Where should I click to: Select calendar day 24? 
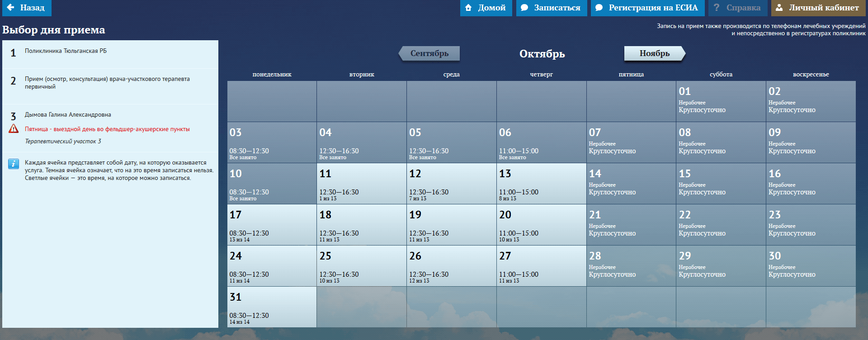point(272,266)
